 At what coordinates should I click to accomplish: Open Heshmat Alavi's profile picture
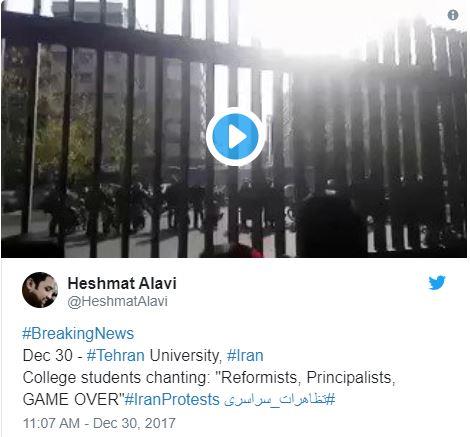[40, 290]
